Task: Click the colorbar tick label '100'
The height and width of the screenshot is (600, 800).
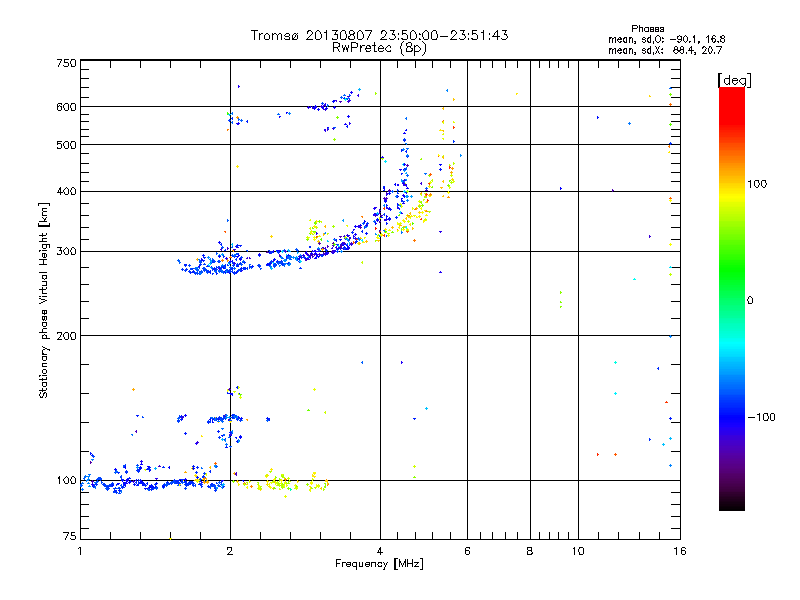Action: (x=757, y=184)
